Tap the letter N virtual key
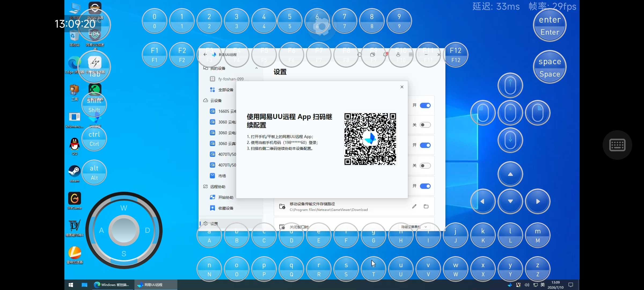The image size is (644, 290). click(x=209, y=269)
